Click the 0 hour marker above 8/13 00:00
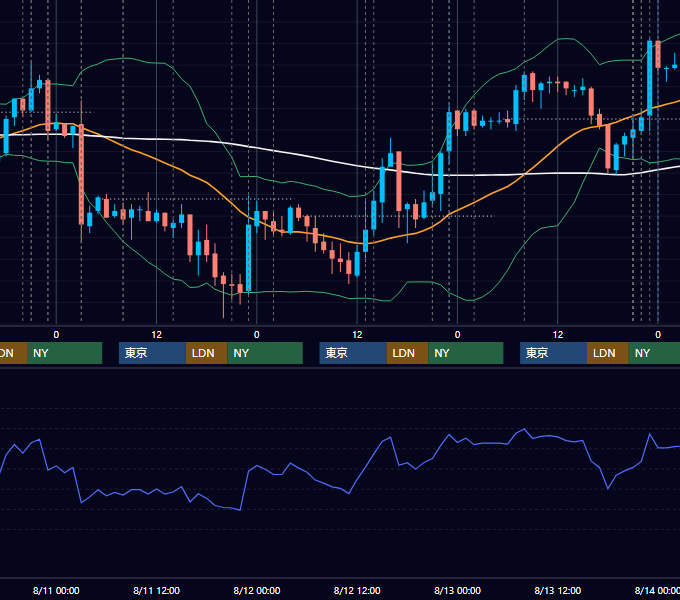680x600 pixels. pos(457,335)
